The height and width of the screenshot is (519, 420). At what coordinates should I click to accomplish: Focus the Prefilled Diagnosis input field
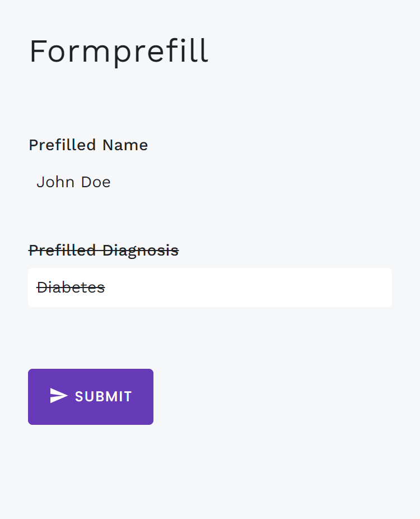tap(210, 288)
